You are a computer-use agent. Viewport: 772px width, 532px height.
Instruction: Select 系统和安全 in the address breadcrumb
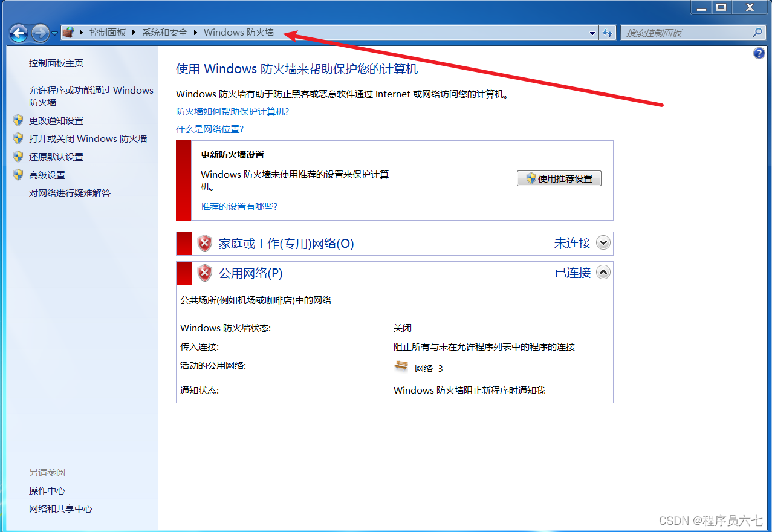coord(164,33)
